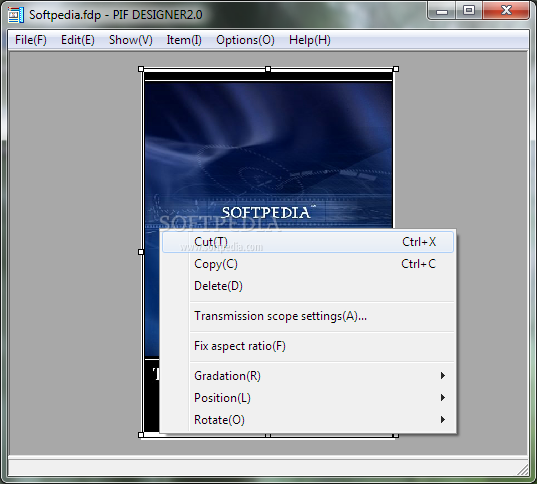The height and width of the screenshot is (484, 537).
Task: Choose Copy(C) in the context menu
Action: (x=308, y=264)
